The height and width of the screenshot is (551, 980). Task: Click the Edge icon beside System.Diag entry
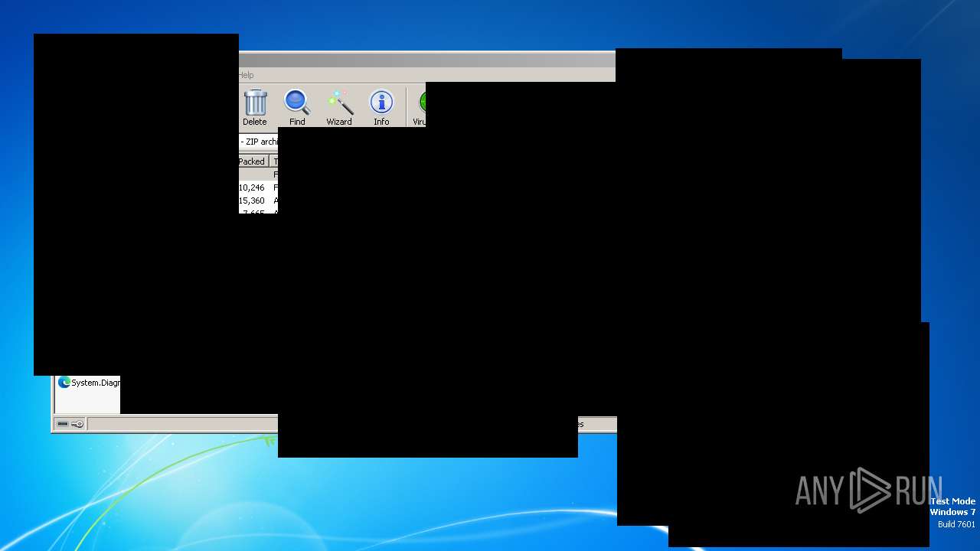(64, 383)
